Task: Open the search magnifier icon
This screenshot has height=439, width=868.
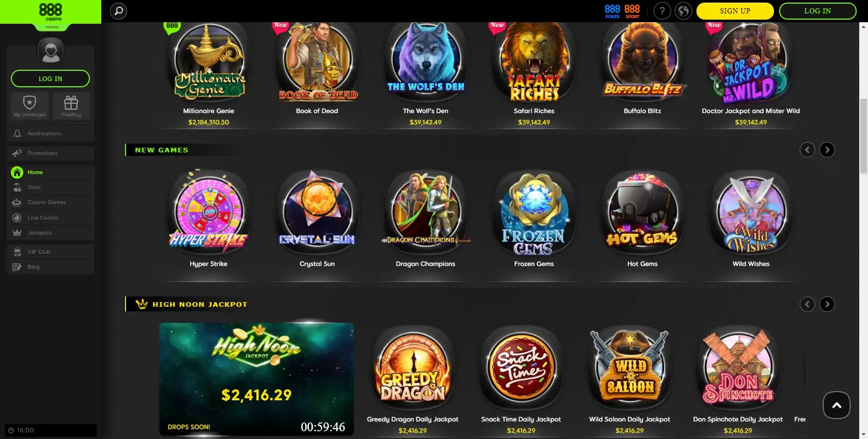Action: [x=118, y=11]
